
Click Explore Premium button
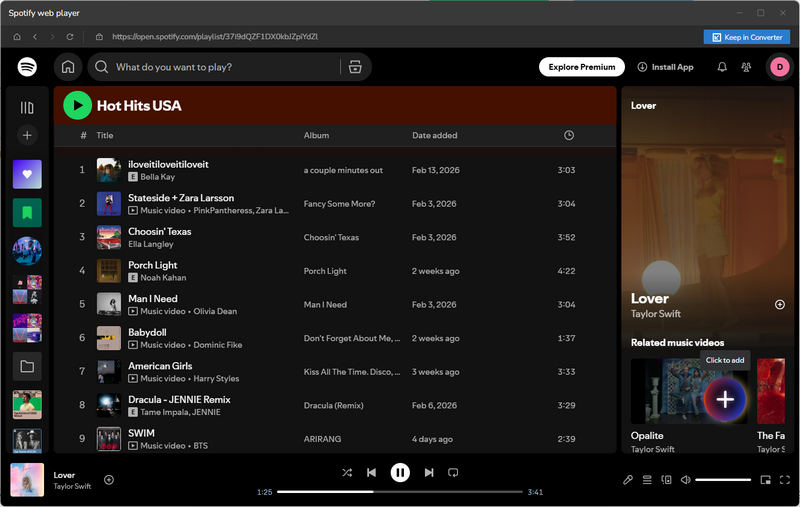[582, 67]
